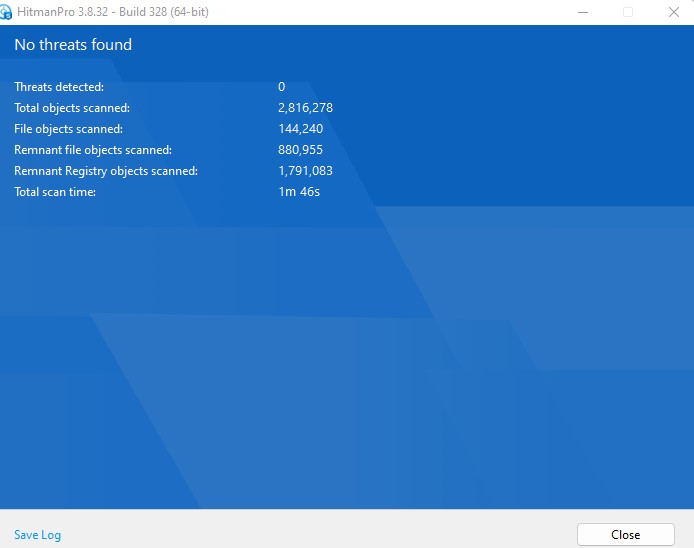Viewport: 694px width, 548px height.
Task: Click the threats detected value 0
Action: [x=281, y=87]
